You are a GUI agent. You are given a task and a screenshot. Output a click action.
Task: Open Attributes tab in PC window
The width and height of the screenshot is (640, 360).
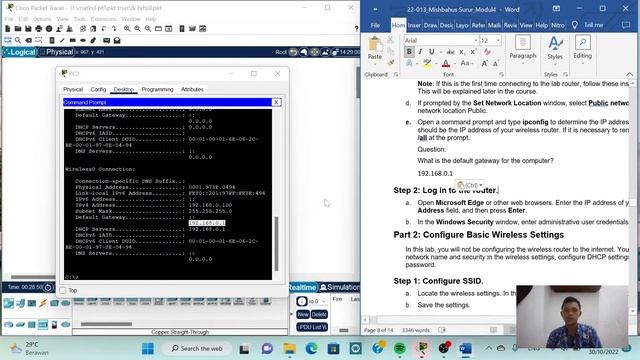click(192, 89)
